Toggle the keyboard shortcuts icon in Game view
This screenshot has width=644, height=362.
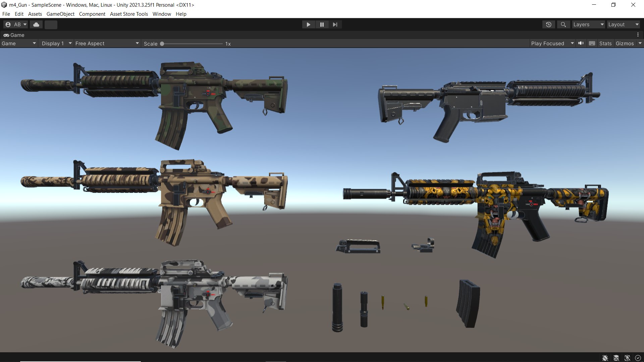click(592, 43)
